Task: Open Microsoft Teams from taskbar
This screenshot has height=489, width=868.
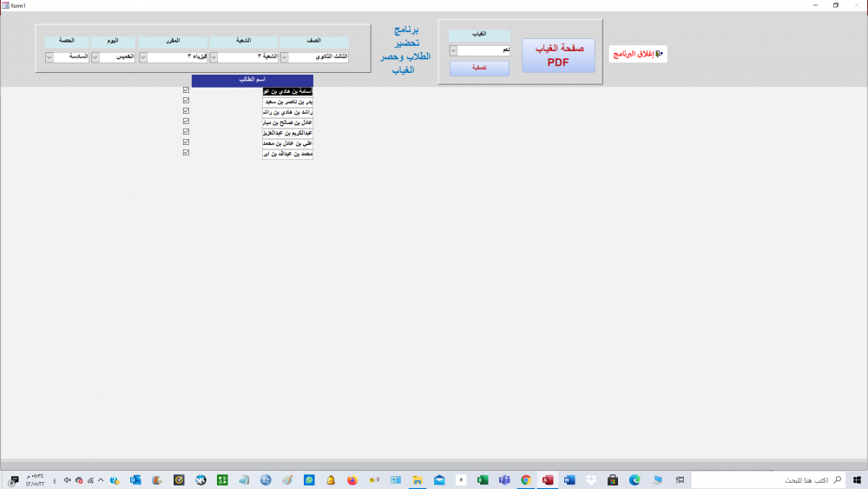Action: coord(504,480)
